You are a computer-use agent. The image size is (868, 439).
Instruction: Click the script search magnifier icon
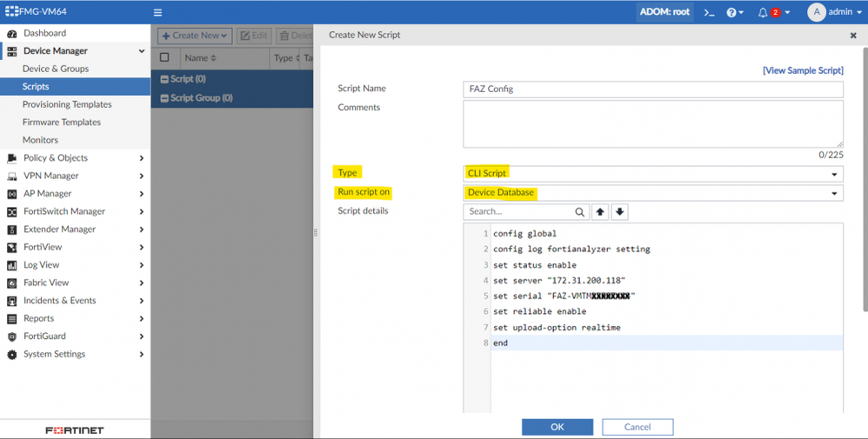click(579, 211)
